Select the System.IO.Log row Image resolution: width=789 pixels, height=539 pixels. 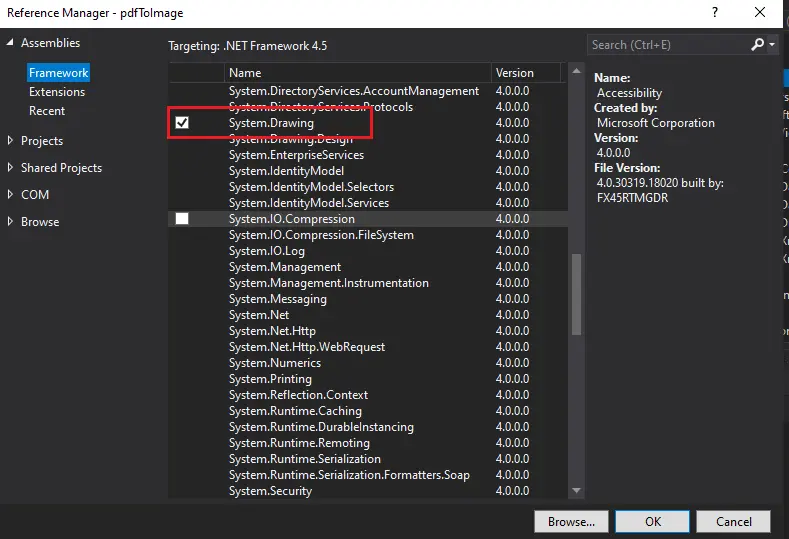[x=368, y=251]
